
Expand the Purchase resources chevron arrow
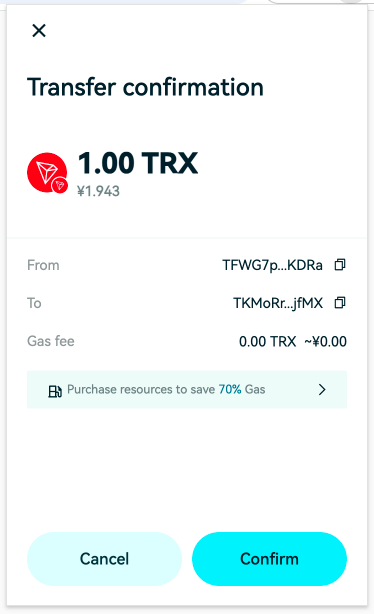[x=322, y=390]
